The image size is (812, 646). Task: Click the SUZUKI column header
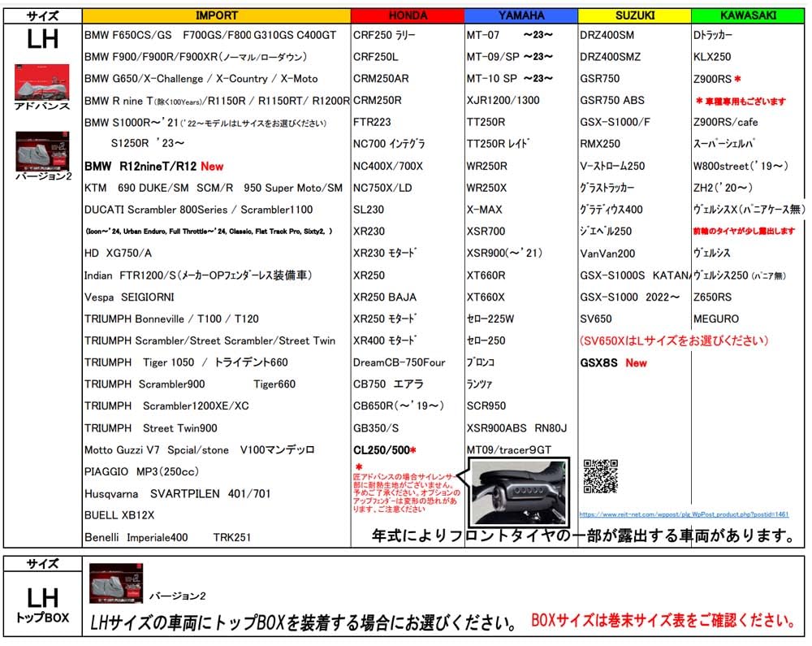pos(634,15)
